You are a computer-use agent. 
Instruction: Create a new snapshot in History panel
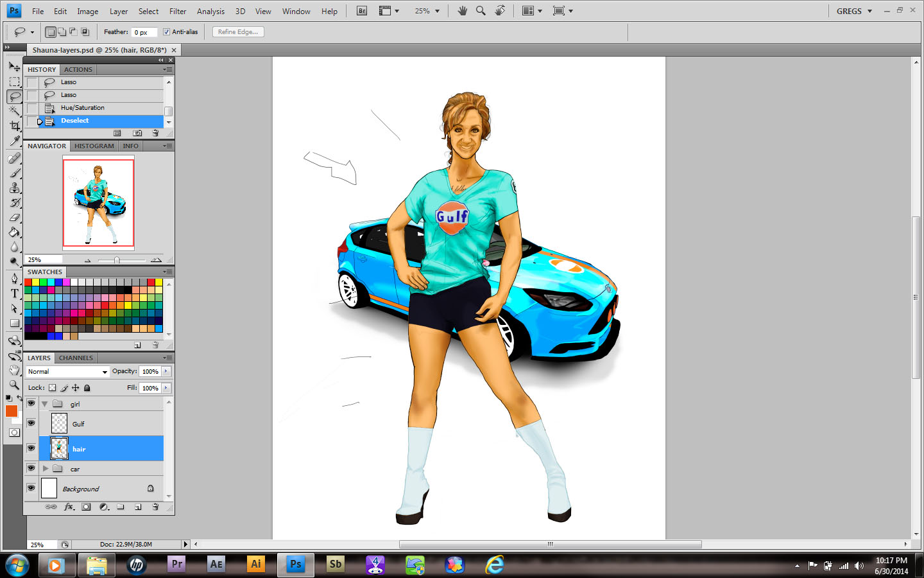[137, 133]
